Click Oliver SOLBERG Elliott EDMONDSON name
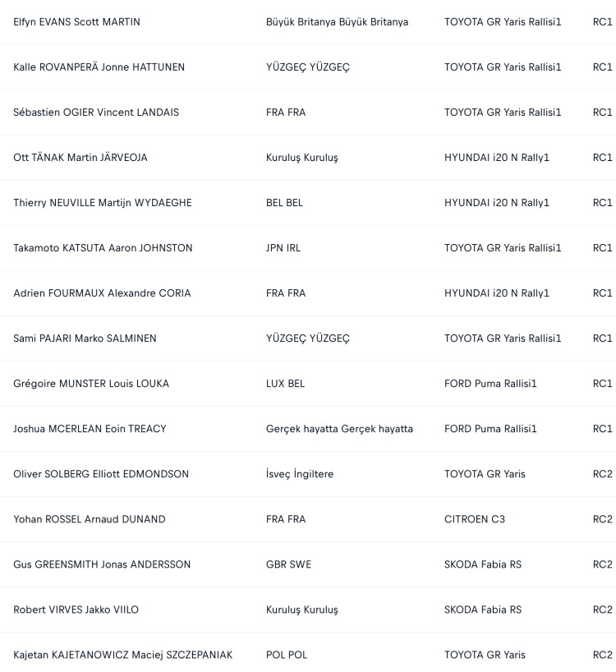 [101, 474]
